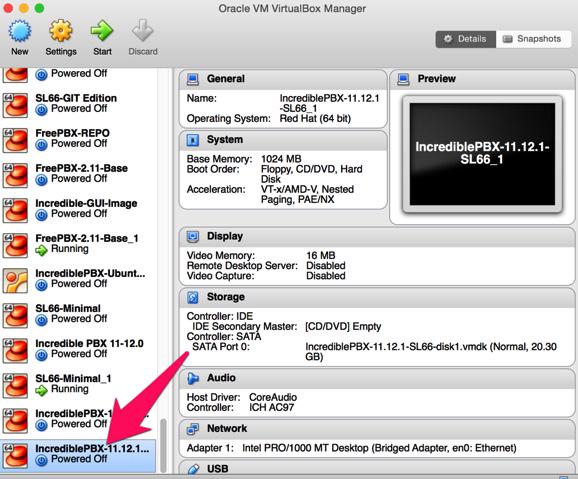Image resolution: width=578 pixels, height=479 pixels.
Task: Select the FreePBX-2.11-Base_1 name text
Action: tap(87, 238)
